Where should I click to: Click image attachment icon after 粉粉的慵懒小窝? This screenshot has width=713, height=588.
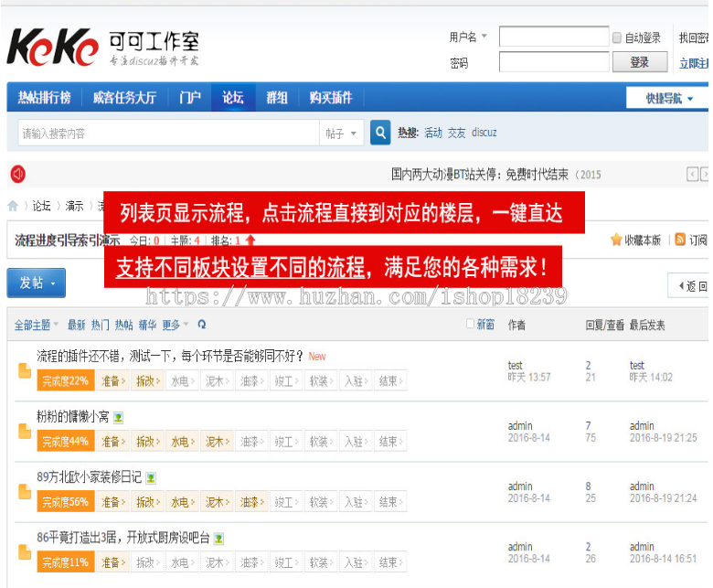[x=118, y=418]
